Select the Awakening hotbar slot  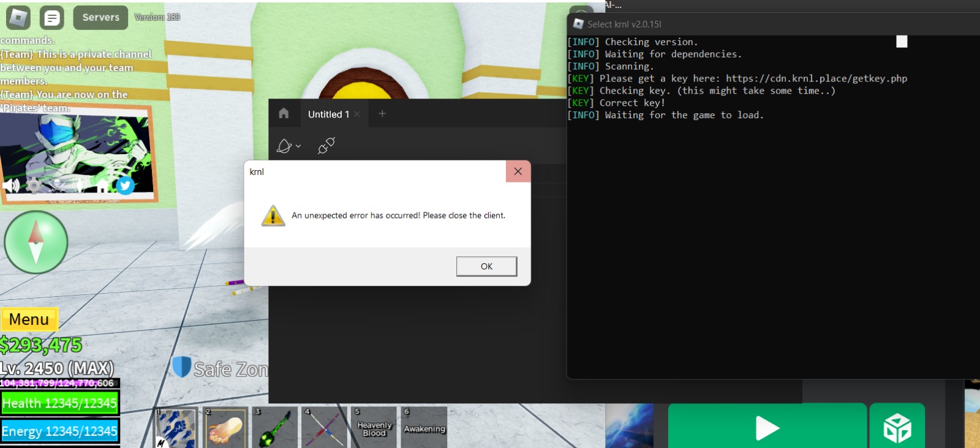click(424, 427)
